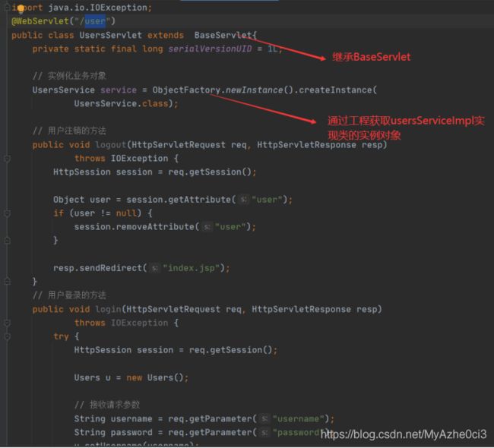Click the parameter hint before "username"

(264, 419)
